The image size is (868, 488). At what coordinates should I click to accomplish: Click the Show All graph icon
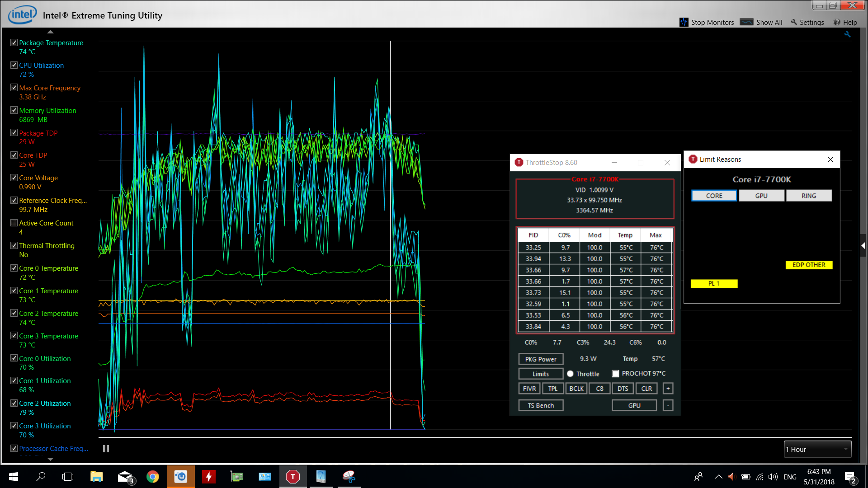coord(746,22)
